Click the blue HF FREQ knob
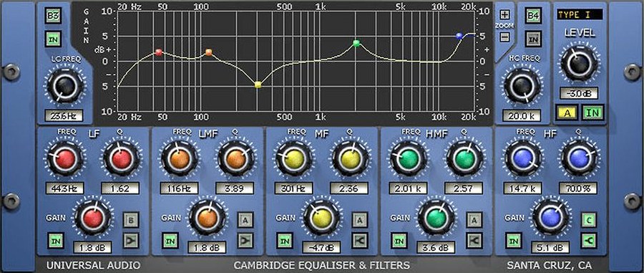The image size is (644, 273). click(x=523, y=158)
